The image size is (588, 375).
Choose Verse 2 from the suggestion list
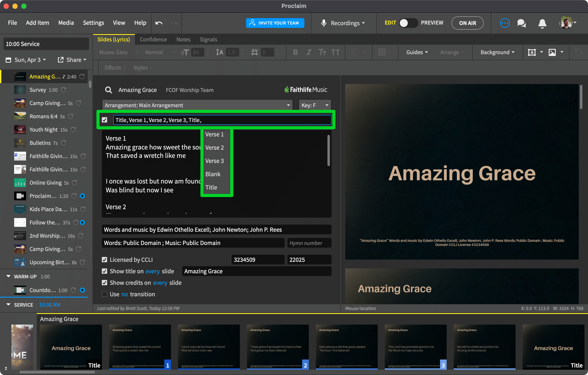click(x=214, y=147)
